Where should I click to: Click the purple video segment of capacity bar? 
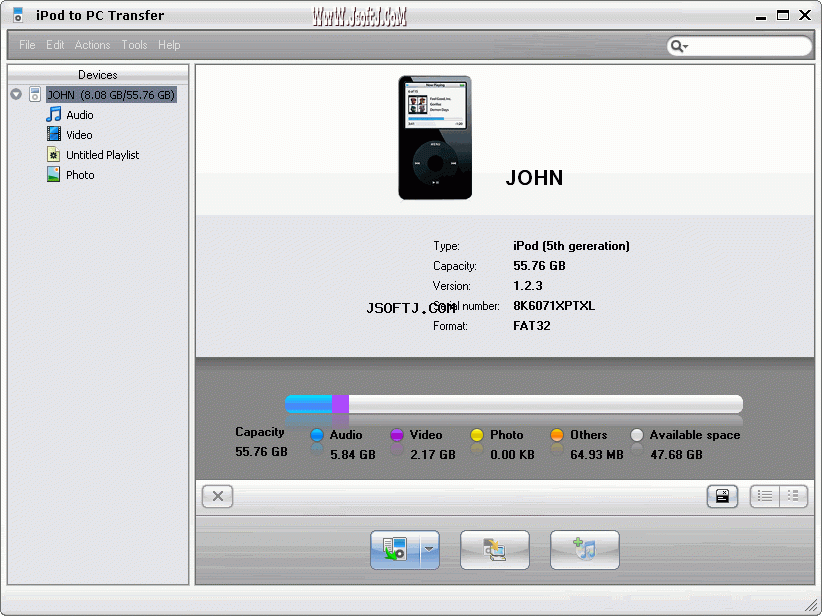(x=340, y=404)
